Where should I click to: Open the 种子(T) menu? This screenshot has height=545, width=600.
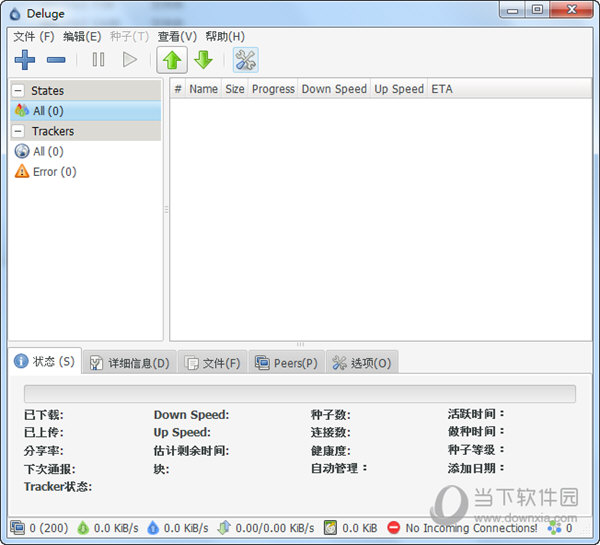(129, 37)
